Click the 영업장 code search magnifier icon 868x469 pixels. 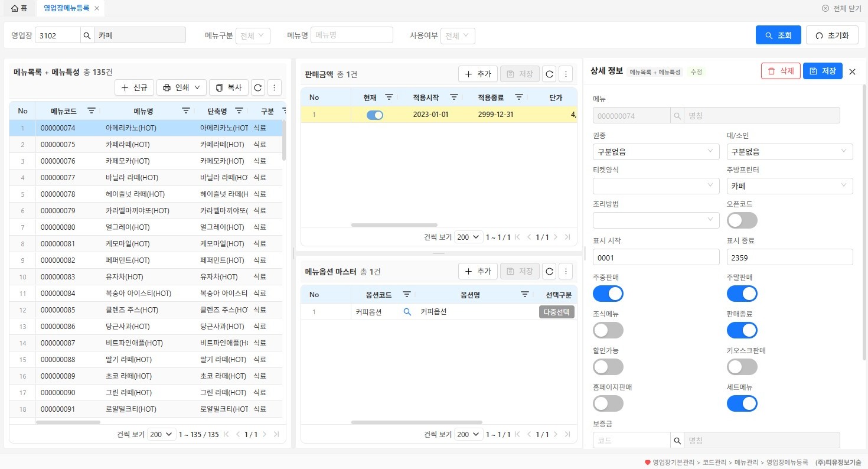(87, 35)
